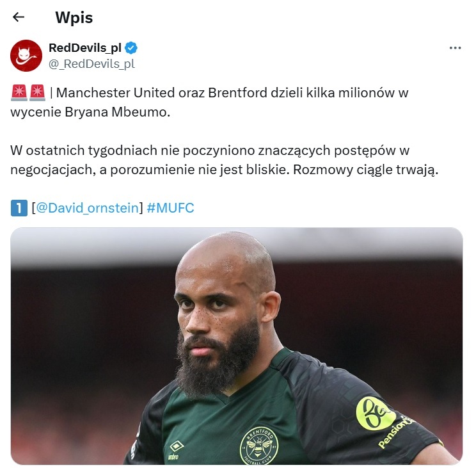Viewport: 476px width, 468px height.
Task: Click the first red siren emoji
Action: pyautogui.click(x=19, y=93)
